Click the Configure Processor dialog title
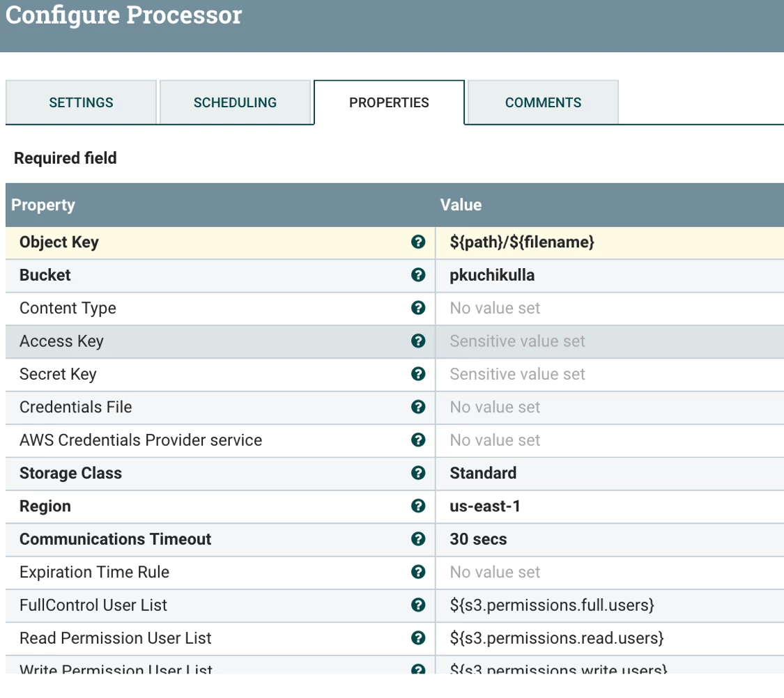The width and height of the screenshot is (784, 698). pos(123,15)
